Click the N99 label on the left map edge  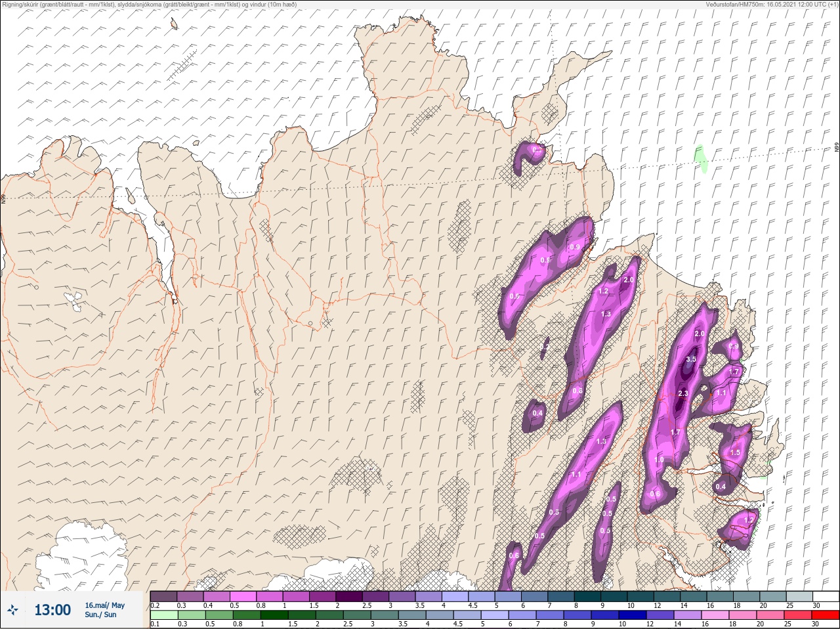point(3,198)
